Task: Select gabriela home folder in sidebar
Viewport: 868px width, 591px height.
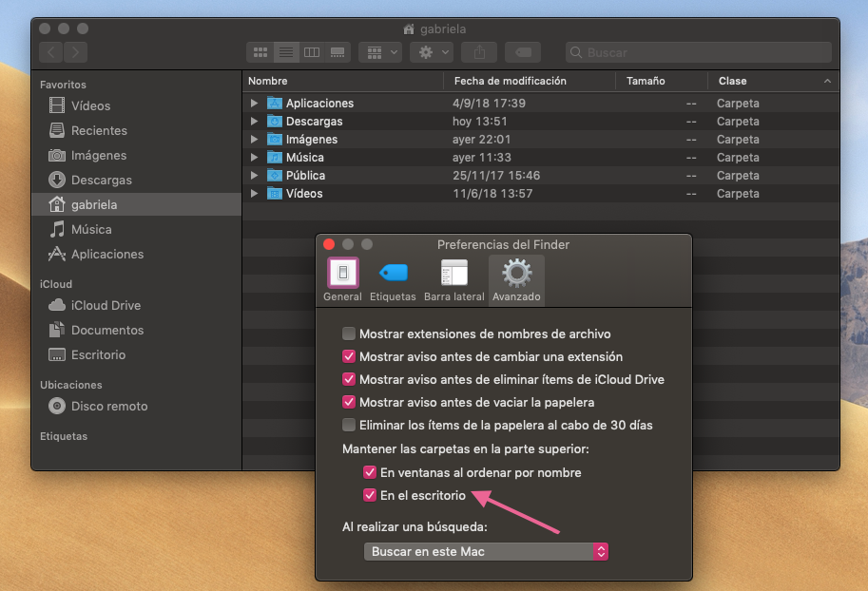Action: (137, 204)
